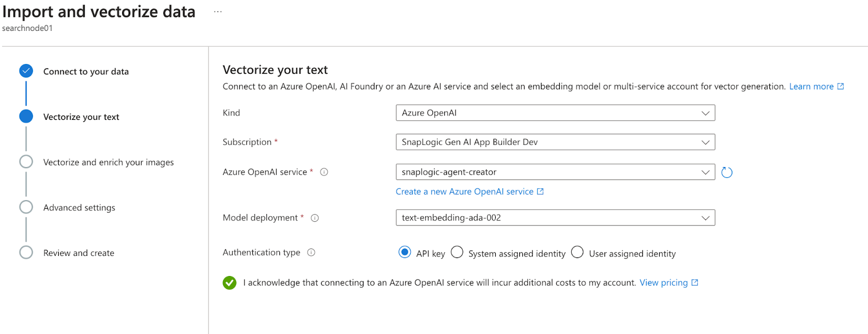Expand the Azure OpenAI service dropdown
The image size is (868, 334).
tap(555, 172)
